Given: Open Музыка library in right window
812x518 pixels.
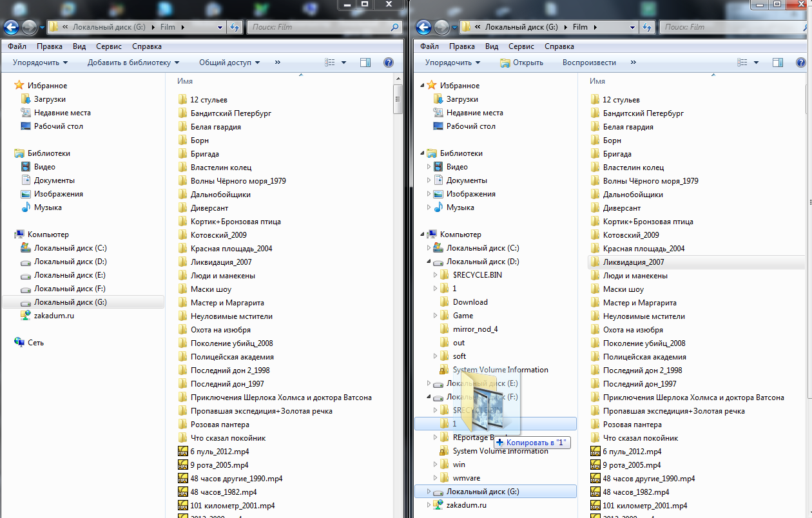Looking at the screenshot, I should click(x=460, y=207).
